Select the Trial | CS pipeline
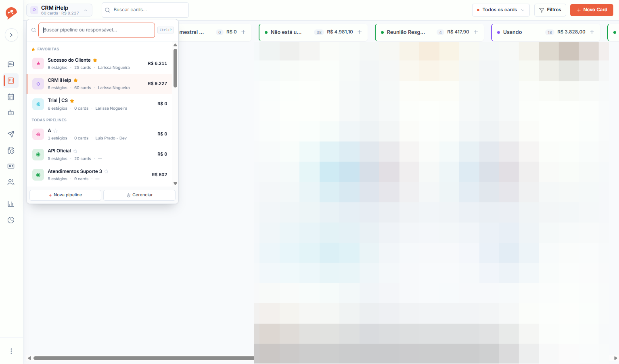This screenshot has height=364, width=619. tap(100, 104)
